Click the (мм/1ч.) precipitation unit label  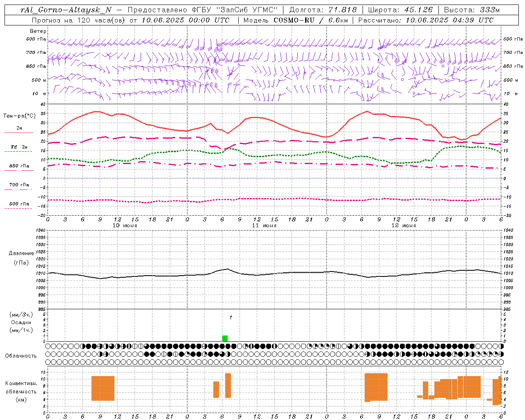click(x=21, y=330)
